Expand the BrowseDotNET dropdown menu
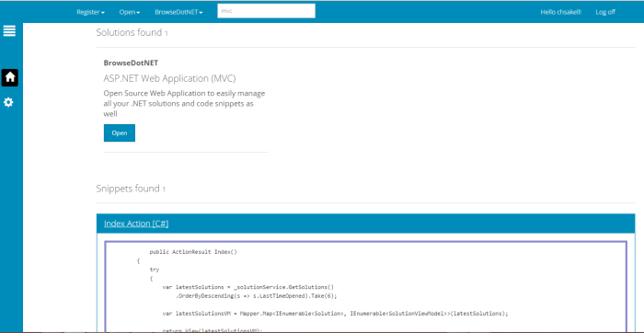 pyautogui.click(x=178, y=12)
